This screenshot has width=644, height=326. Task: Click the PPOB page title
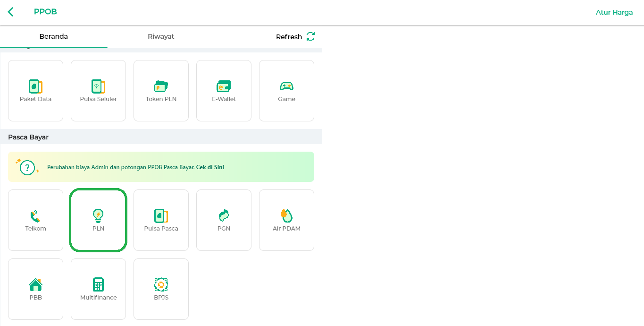[45, 12]
